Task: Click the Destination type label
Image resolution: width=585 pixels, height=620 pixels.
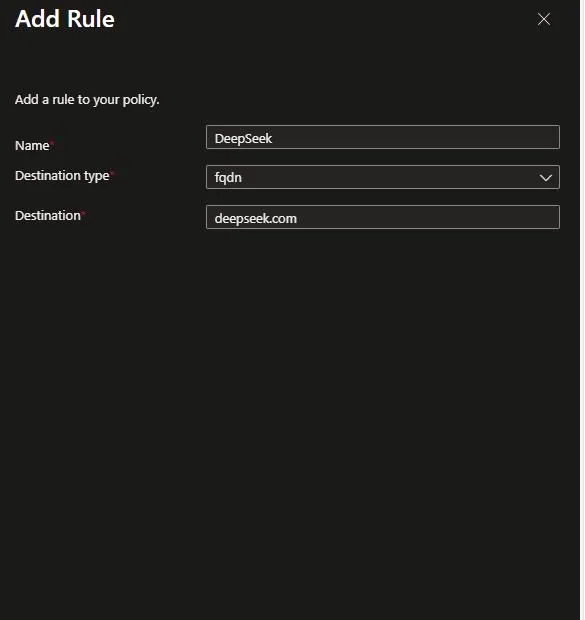Action: click(x=62, y=176)
